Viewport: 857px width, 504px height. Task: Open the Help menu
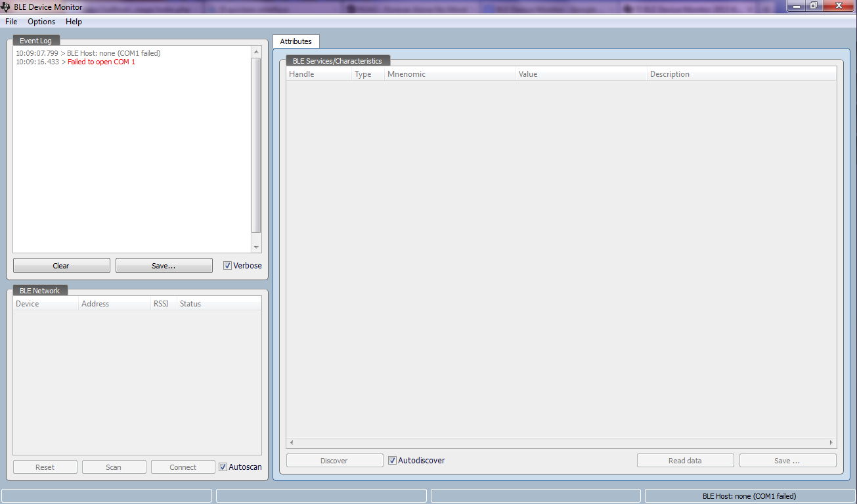point(74,22)
